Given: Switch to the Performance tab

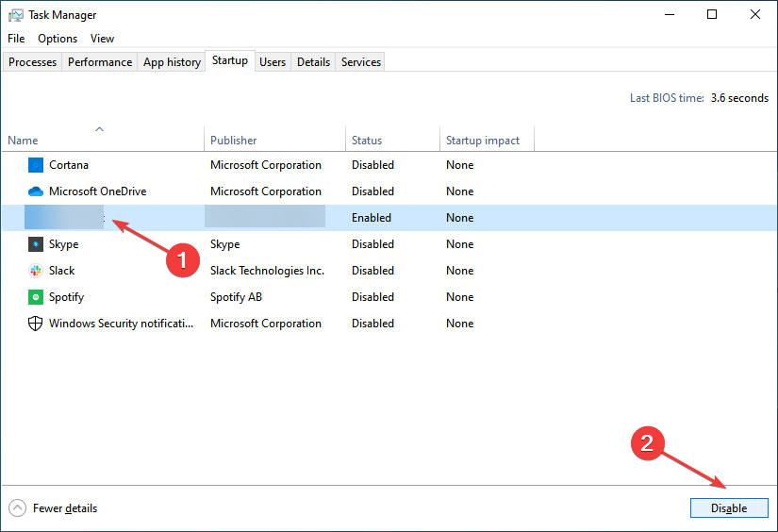Looking at the screenshot, I should 100,62.
